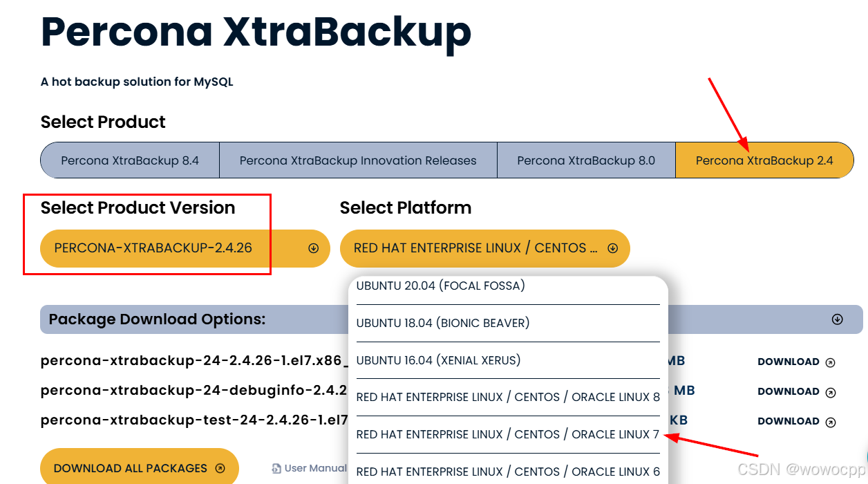Click the percona-xtrabackup-24-debuginfo file name

point(194,390)
